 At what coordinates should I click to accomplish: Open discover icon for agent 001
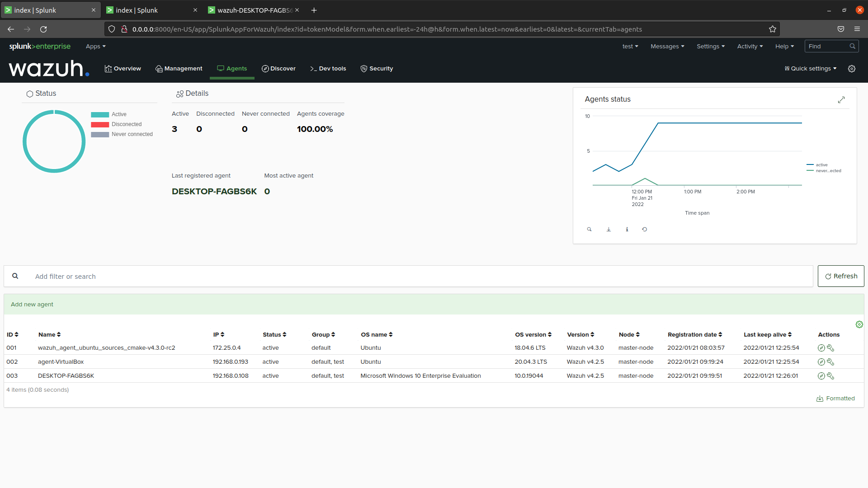(x=821, y=348)
